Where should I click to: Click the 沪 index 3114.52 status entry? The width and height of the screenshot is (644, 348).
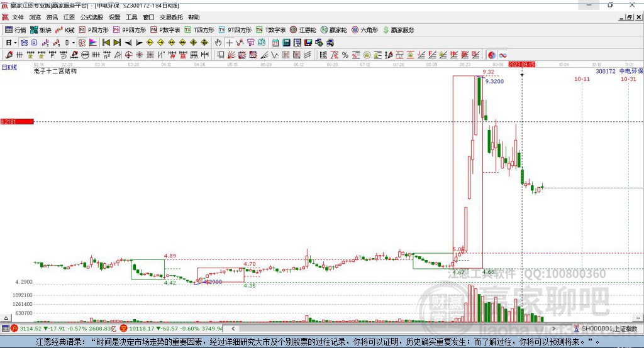64,329
